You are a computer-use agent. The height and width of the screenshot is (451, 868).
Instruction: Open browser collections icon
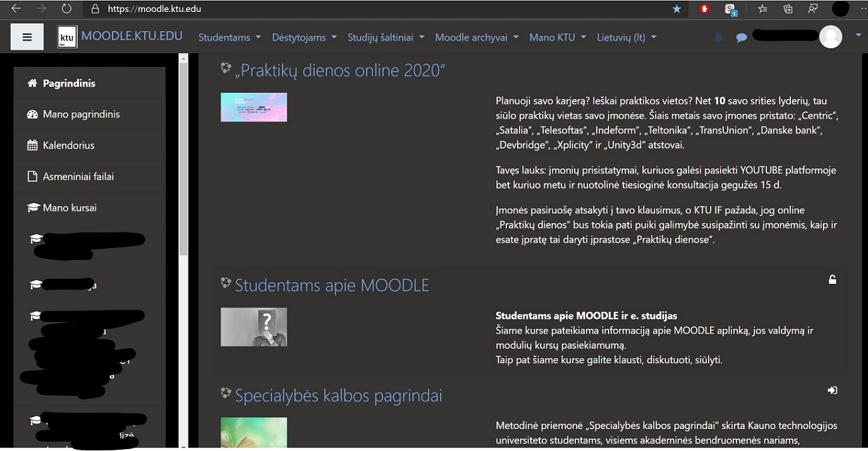(x=788, y=9)
